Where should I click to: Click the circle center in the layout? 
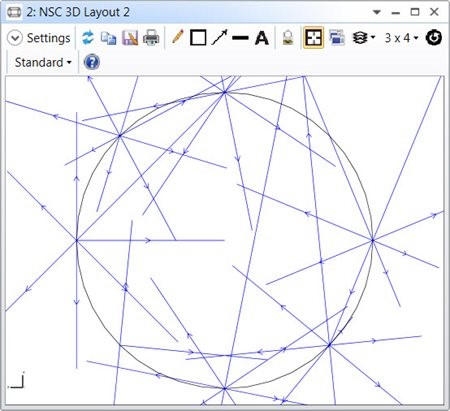(225, 240)
